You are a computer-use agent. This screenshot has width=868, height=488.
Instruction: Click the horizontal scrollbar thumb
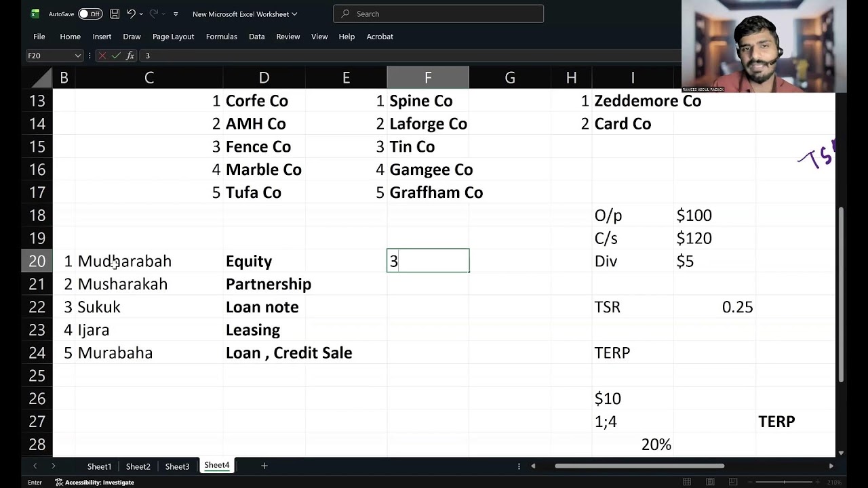(x=639, y=466)
